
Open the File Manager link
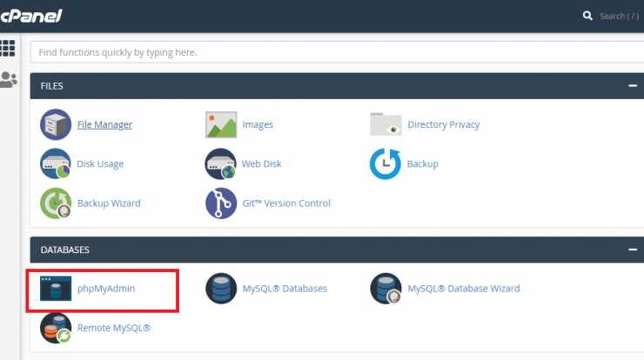(104, 124)
